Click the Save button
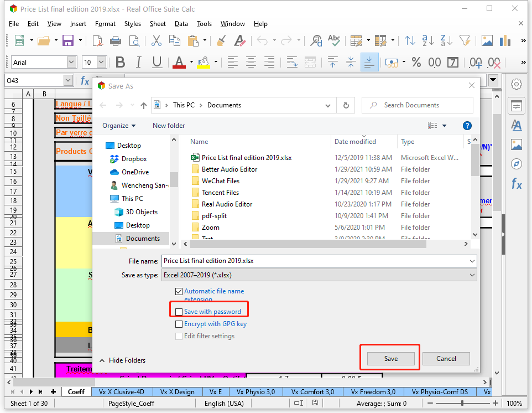This screenshot has height=413, width=532. [x=390, y=358]
